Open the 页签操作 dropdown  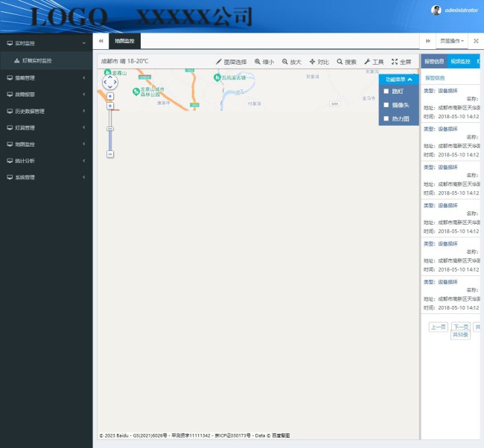452,41
